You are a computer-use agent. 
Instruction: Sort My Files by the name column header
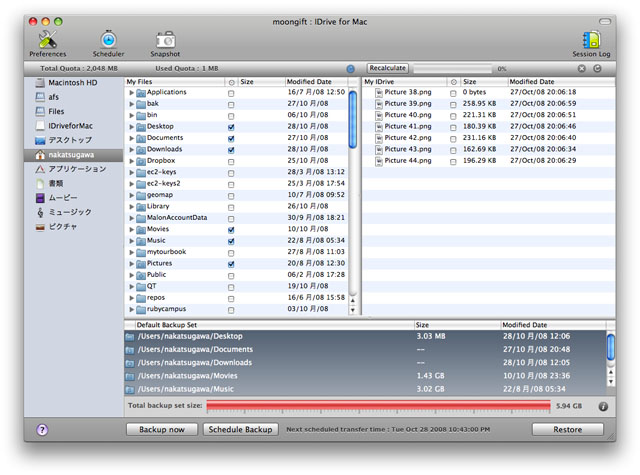click(175, 82)
